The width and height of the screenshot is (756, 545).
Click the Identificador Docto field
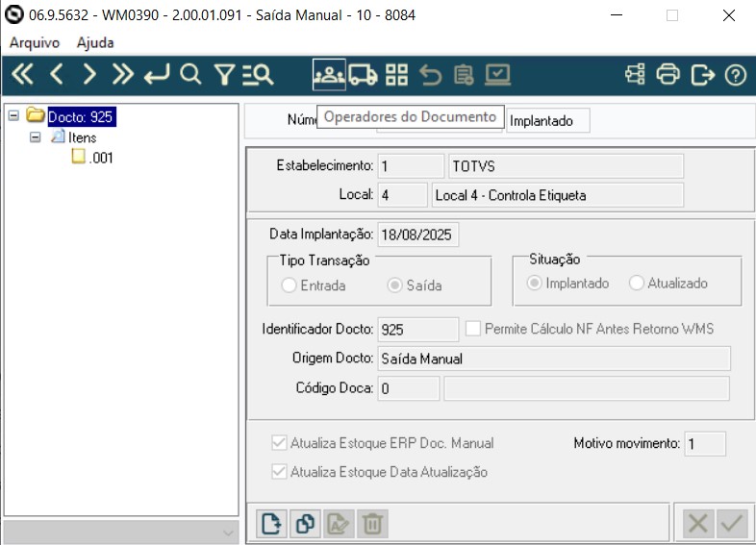(x=417, y=330)
